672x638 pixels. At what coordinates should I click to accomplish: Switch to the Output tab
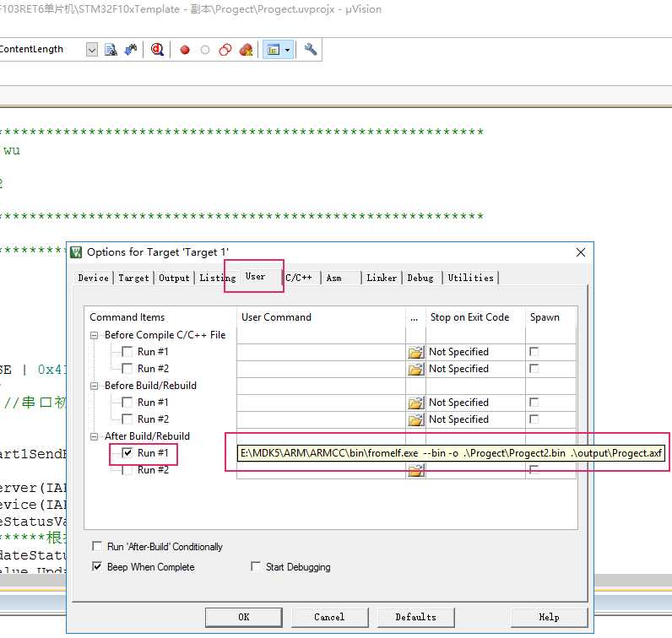(174, 278)
